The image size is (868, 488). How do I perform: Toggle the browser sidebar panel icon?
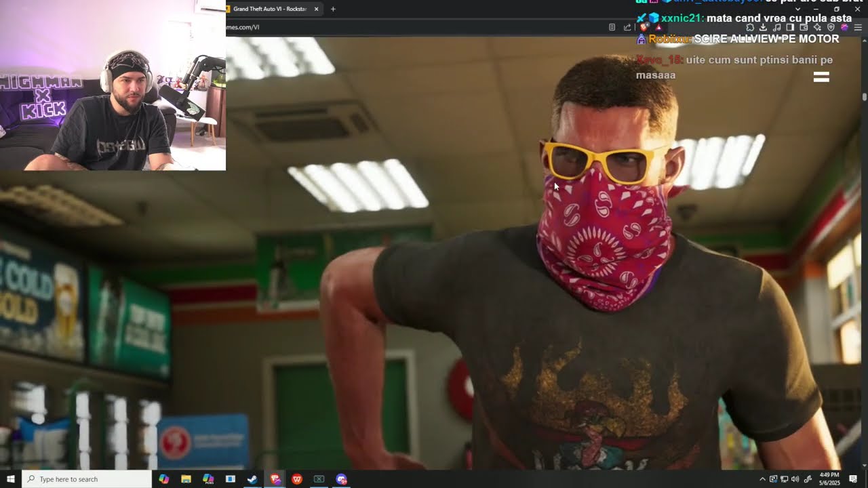[x=790, y=27]
